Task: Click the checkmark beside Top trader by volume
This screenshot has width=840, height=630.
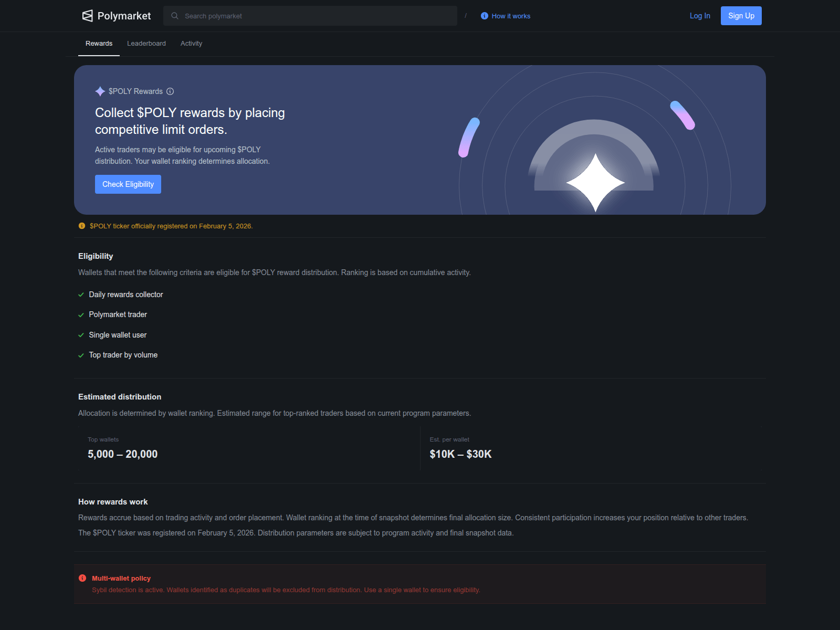Action: coord(81,355)
